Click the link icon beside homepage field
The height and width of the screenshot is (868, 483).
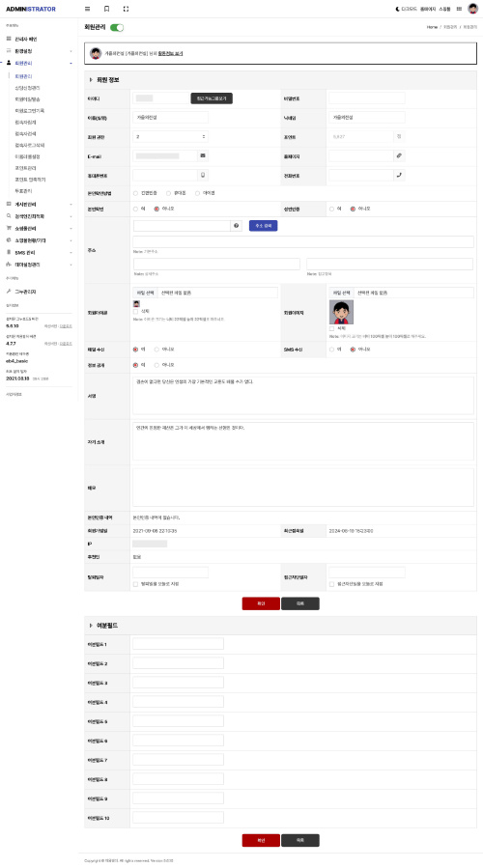click(x=399, y=156)
